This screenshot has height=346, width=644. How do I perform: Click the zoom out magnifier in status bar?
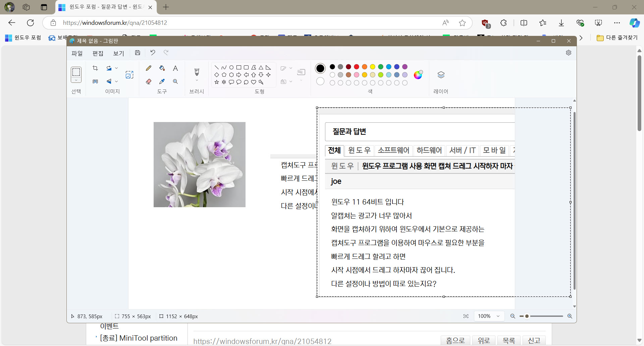pyautogui.click(x=513, y=316)
